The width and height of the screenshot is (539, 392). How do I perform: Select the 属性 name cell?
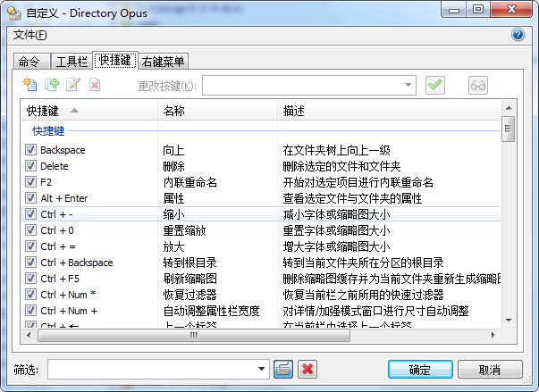point(173,198)
